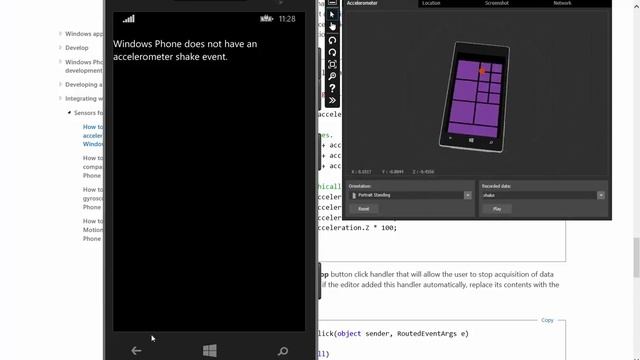640x360 pixels.
Task: Click the page vertical scrollbar thumb
Action: pyautogui.click(x=636, y=257)
